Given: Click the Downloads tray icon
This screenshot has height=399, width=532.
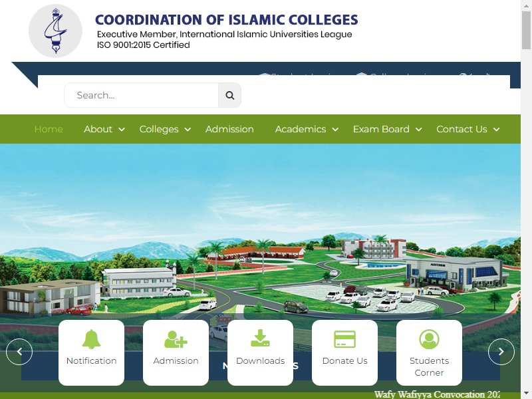Looking at the screenshot, I should pyautogui.click(x=260, y=338).
